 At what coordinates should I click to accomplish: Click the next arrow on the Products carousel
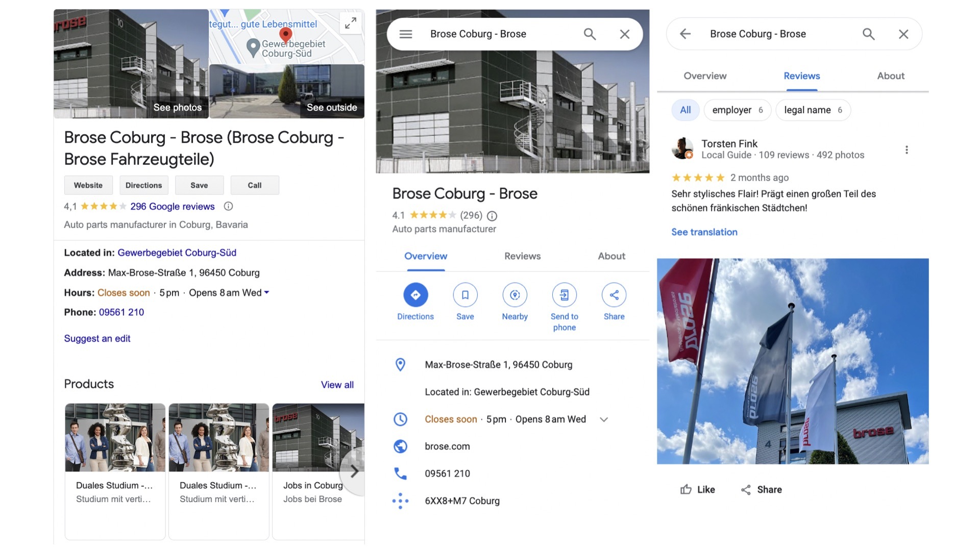tap(354, 472)
